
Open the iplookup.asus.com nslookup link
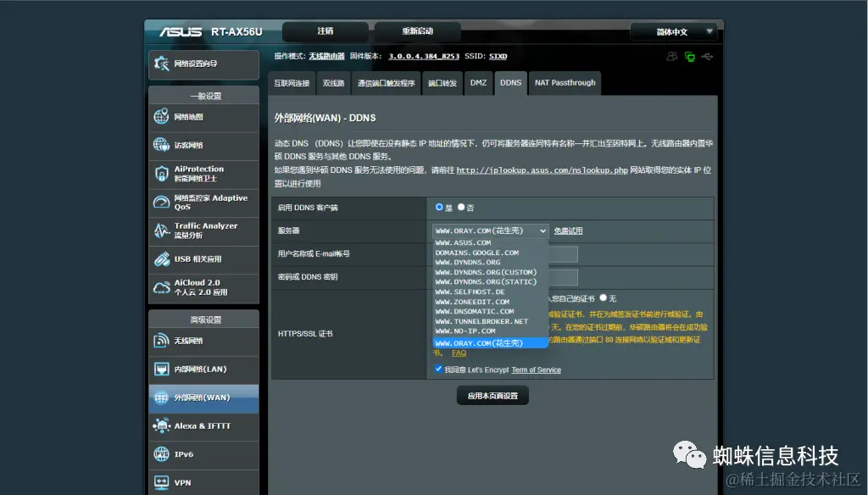(x=542, y=170)
